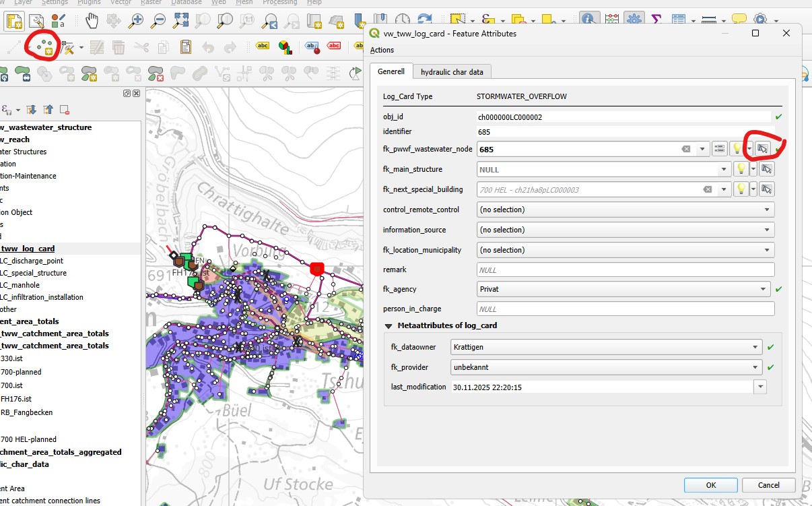Image resolution: width=812 pixels, height=506 pixels.
Task: Open form for the fk_pwwf_wastewater_node feature
Action: (x=719, y=149)
